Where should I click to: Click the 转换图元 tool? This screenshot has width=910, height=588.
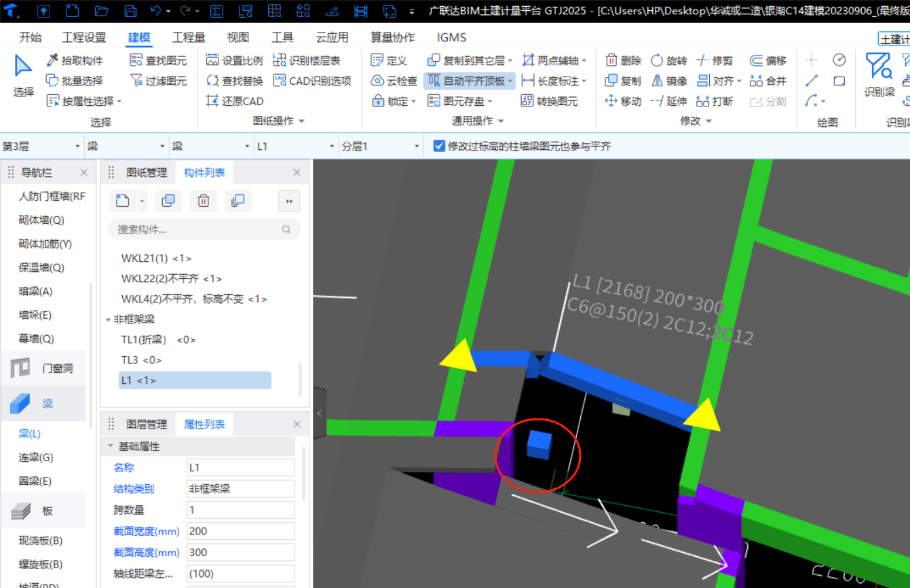coord(550,101)
